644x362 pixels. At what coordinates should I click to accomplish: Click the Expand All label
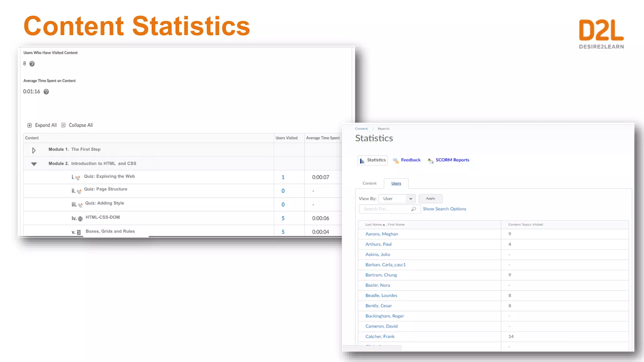coord(46,125)
